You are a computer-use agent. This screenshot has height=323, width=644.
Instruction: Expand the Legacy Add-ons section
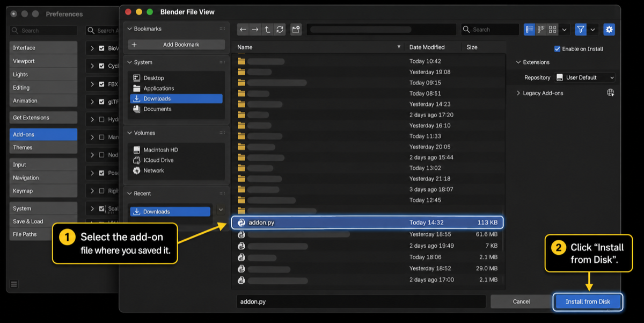[x=518, y=94]
